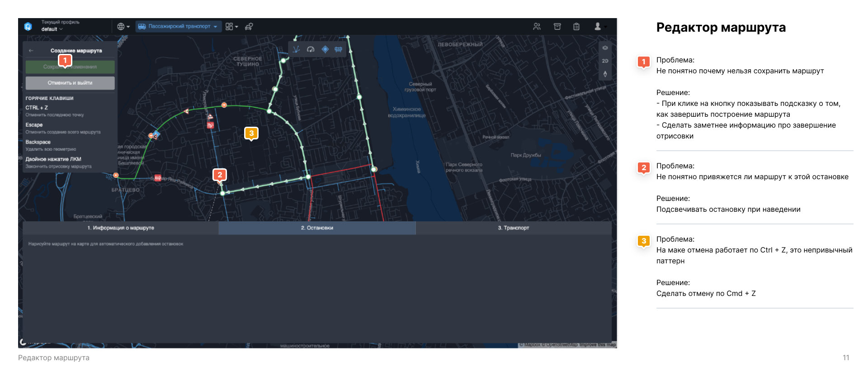
Task: Switch to the '2. Остановки' tab
Action: coord(317,228)
